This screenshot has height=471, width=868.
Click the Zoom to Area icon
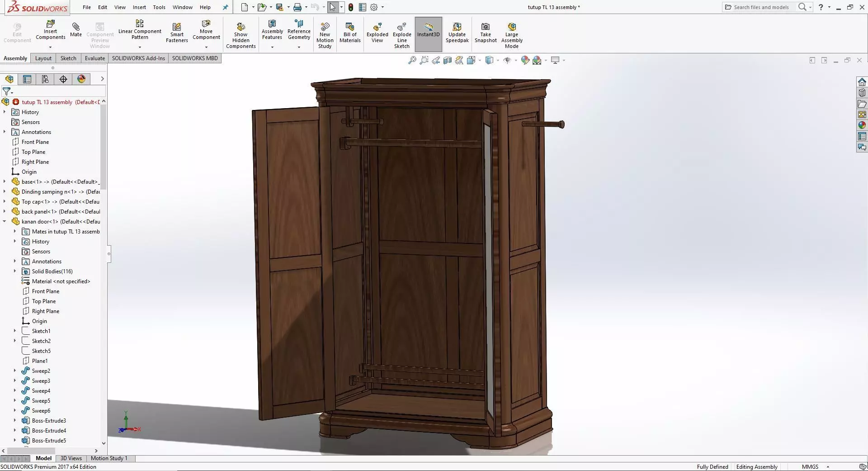tap(424, 60)
